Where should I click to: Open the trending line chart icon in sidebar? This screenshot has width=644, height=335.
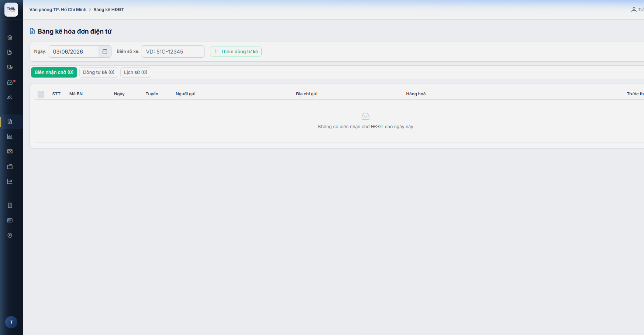coord(10,181)
